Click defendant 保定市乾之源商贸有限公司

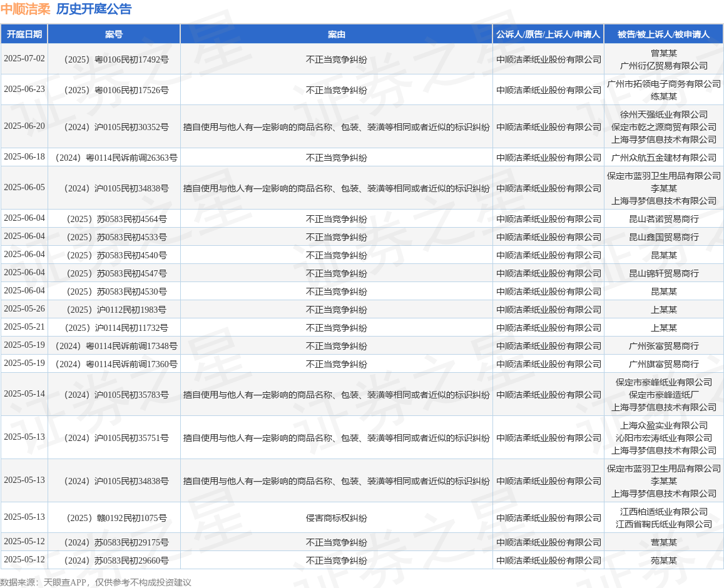663,126
